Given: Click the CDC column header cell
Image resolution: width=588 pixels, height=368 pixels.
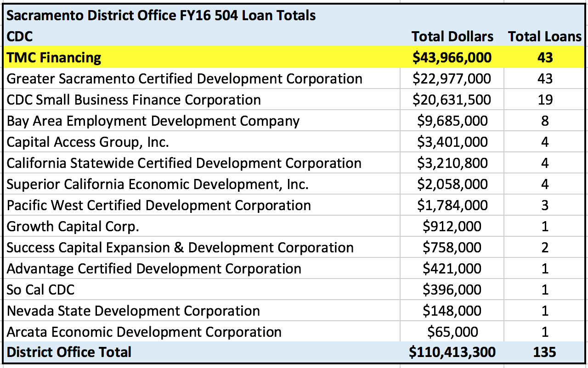Looking at the screenshot, I should click(20, 37).
